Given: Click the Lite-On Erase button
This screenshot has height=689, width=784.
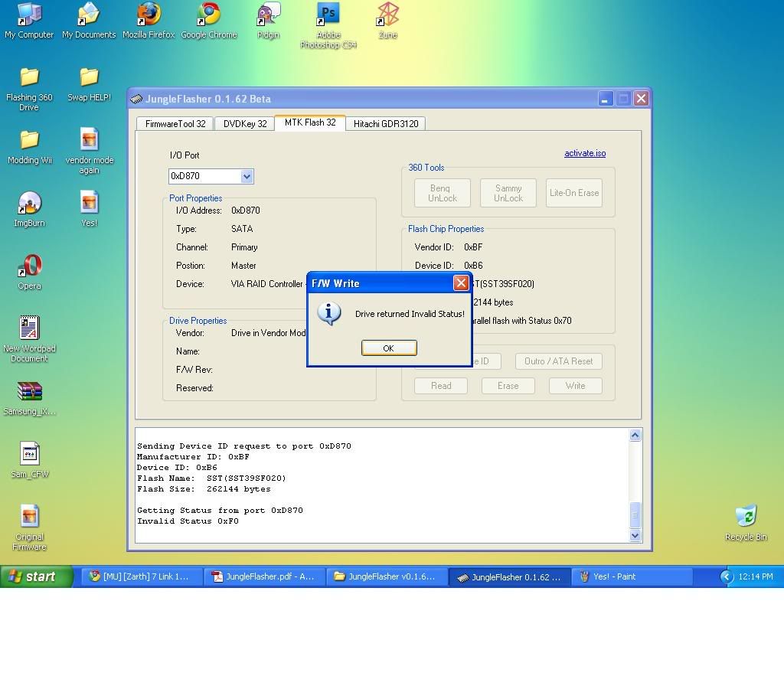Looking at the screenshot, I should click(x=574, y=193).
